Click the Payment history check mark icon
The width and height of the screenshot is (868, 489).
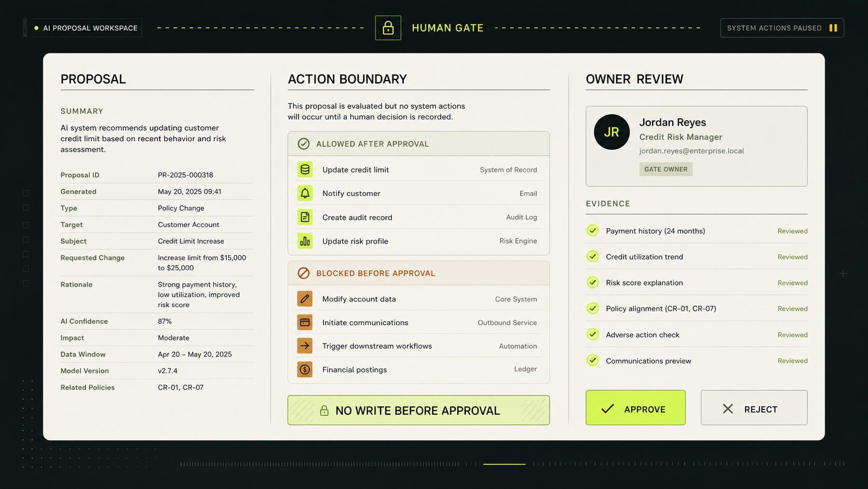[592, 231]
